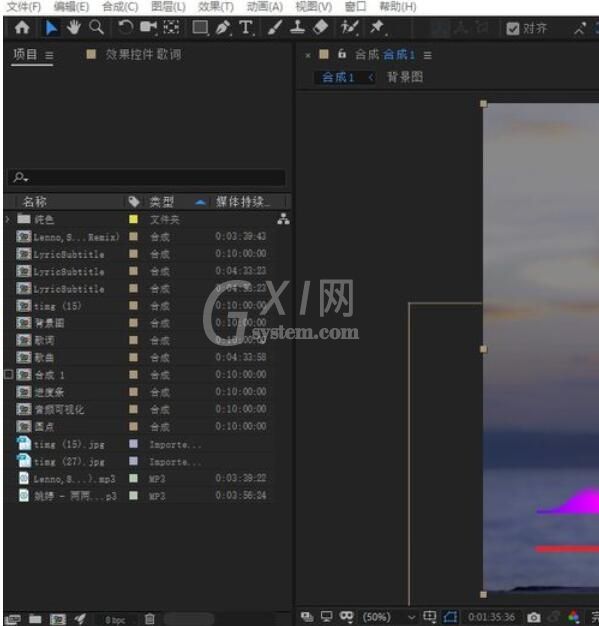599x626 pixels.
Task: Click the 背景图 breadcrumb in viewer
Action: tap(405, 77)
